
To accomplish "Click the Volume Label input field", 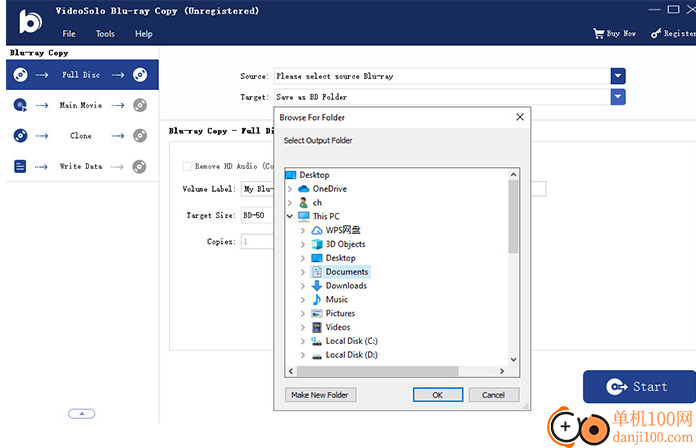I will 257,189.
